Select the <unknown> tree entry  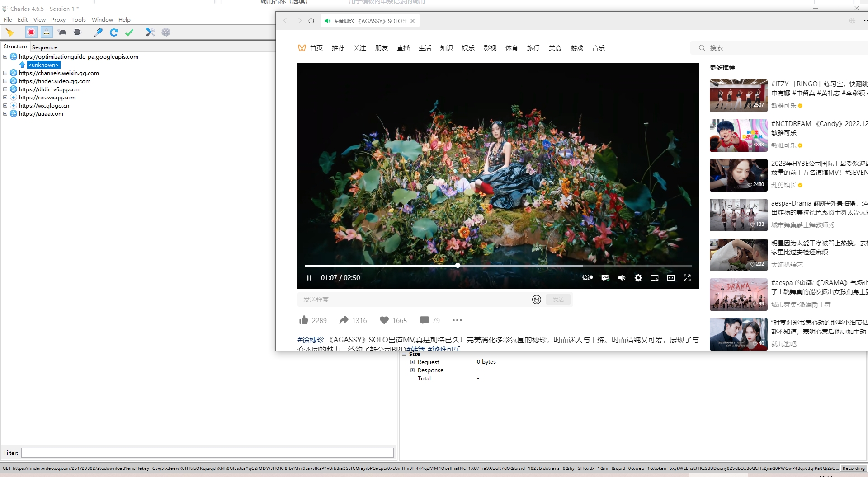43,65
